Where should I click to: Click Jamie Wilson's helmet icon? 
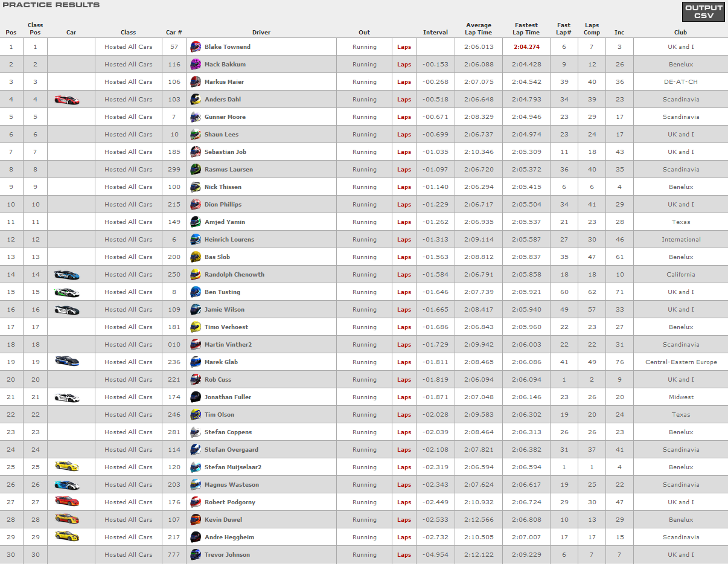[196, 309]
